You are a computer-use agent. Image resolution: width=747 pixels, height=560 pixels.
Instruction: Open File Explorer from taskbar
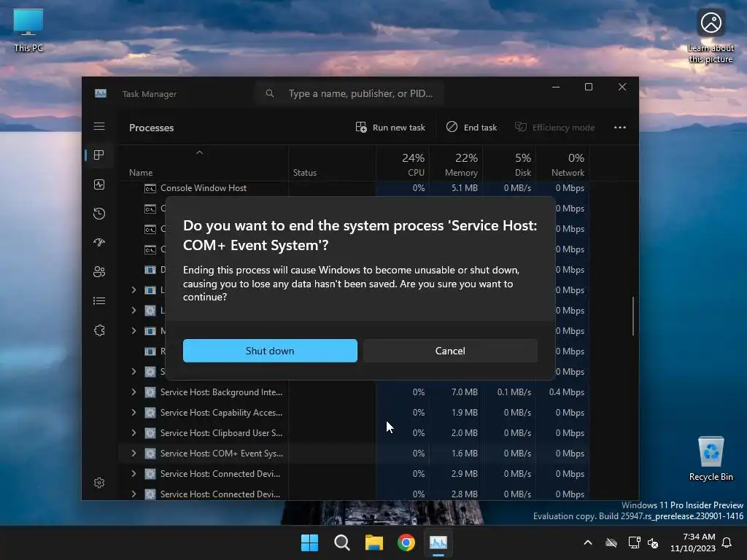[x=374, y=542]
